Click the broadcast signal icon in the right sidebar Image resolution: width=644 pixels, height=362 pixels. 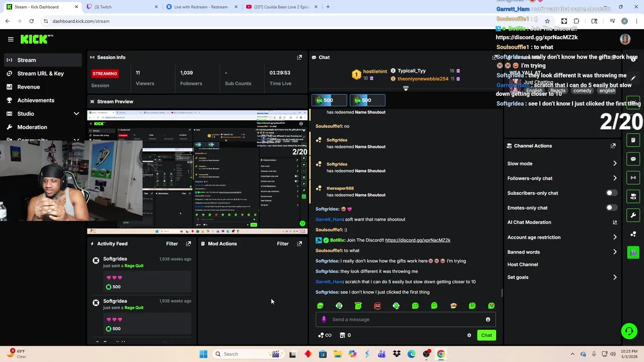[x=633, y=177]
